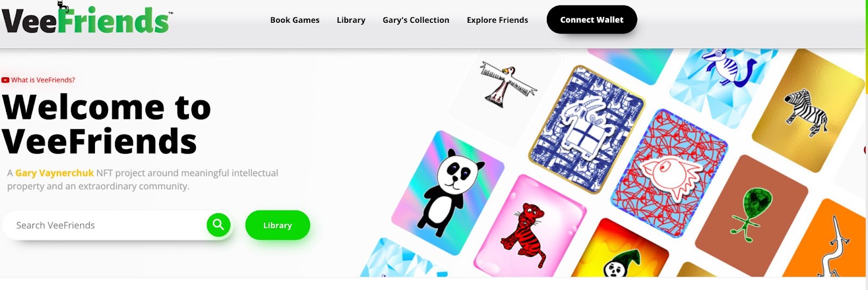Select Explore Friends in the top navigation
Image resolution: width=868 pixels, height=290 pixels.
point(497,20)
